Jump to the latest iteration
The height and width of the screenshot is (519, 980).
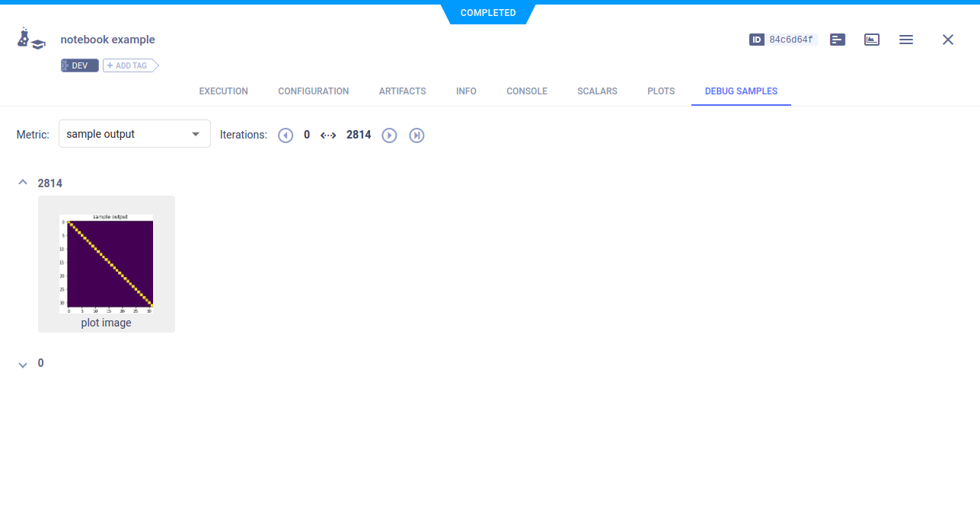coord(417,135)
